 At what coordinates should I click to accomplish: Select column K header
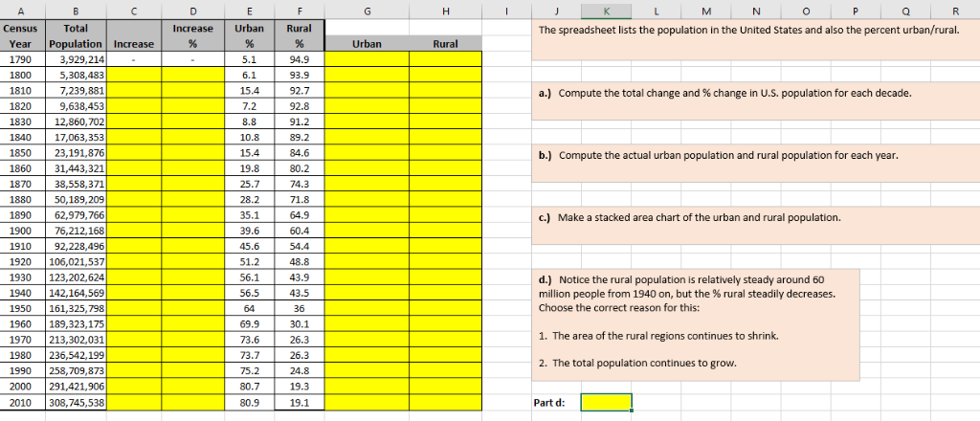point(606,10)
